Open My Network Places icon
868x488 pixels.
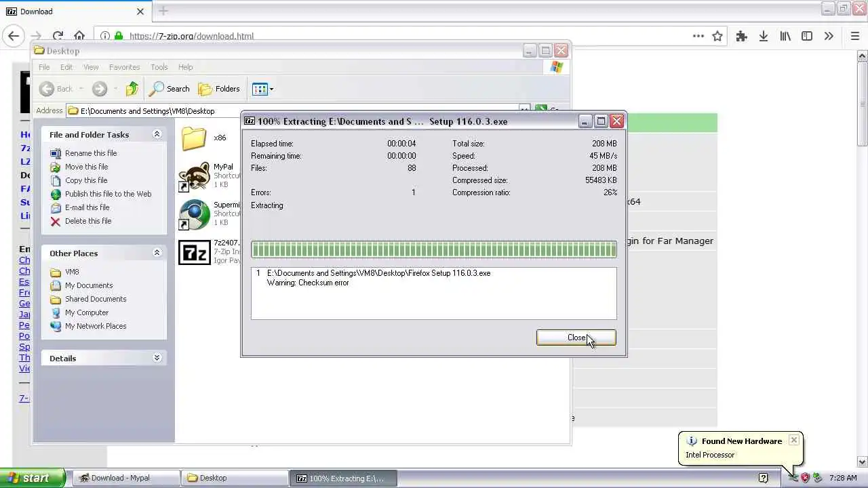[x=56, y=326]
